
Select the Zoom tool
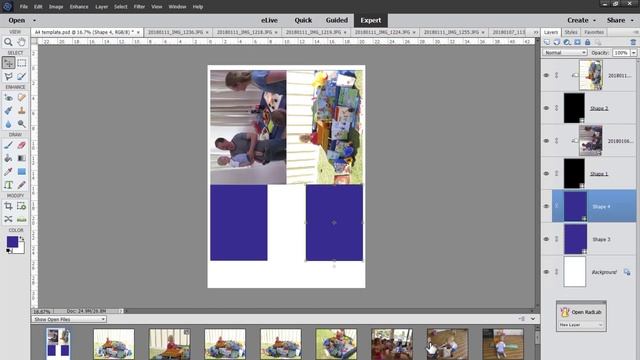click(x=8, y=42)
